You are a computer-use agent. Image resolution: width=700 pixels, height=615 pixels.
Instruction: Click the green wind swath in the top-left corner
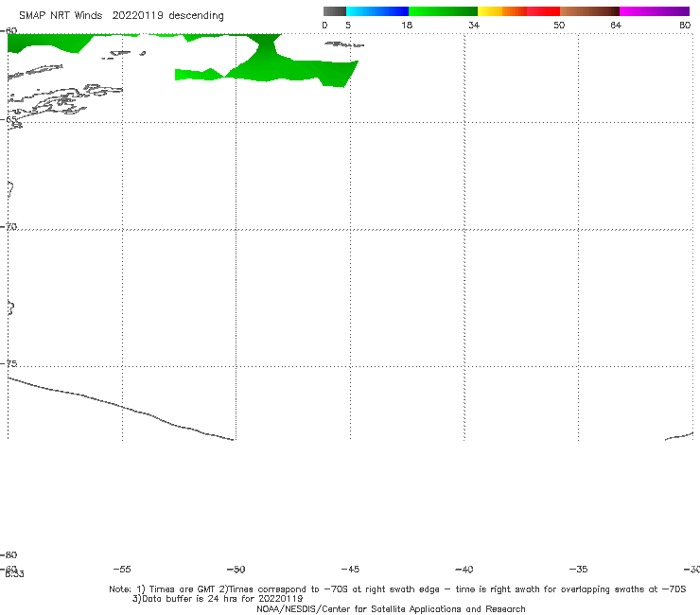pyautogui.click(x=44, y=43)
